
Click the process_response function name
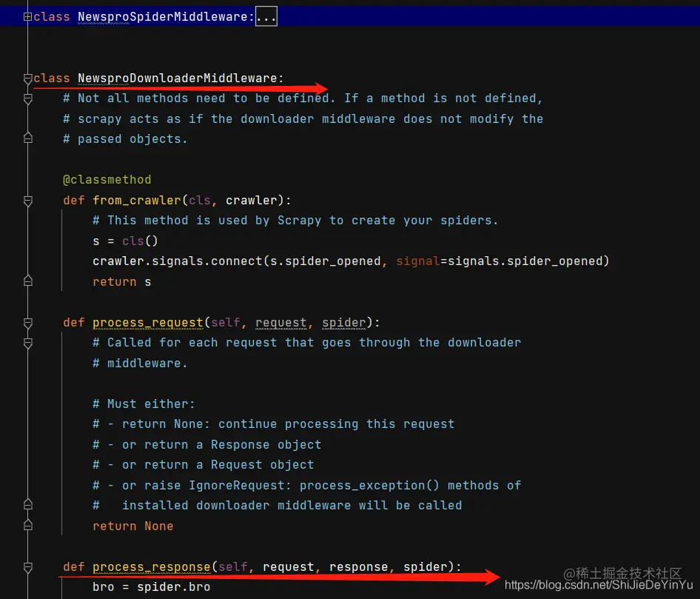pos(152,567)
